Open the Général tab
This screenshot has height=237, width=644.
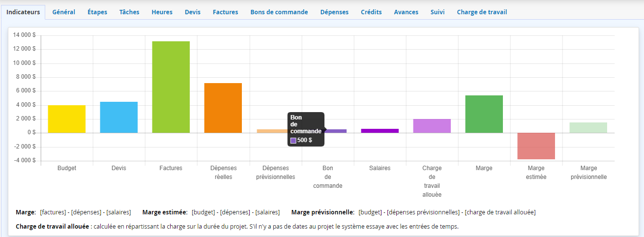click(x=64, y=12)
